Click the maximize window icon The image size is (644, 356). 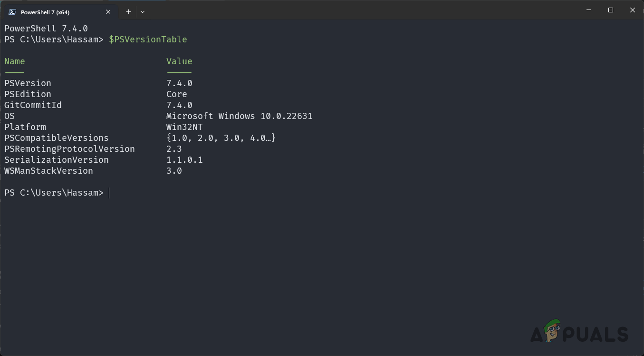610,10
